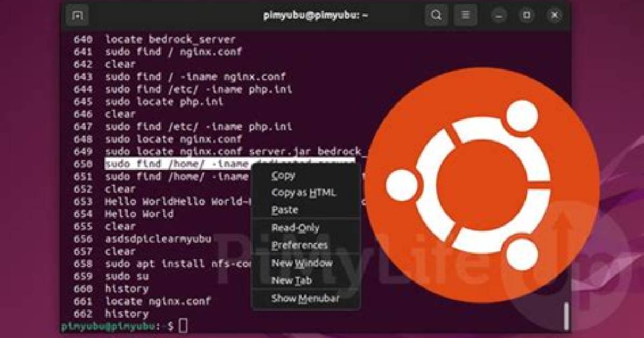The width and height of the screenshot is (644, 338).
Task: Click the window title pimyubu@pimyubu
Action: (316, 16)
